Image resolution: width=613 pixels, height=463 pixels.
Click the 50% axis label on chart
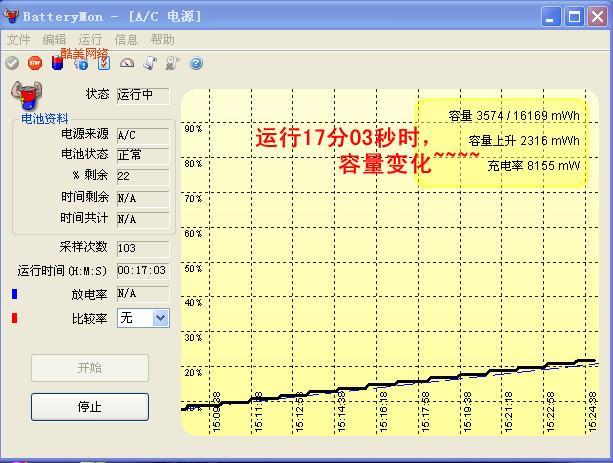(193, 269)
